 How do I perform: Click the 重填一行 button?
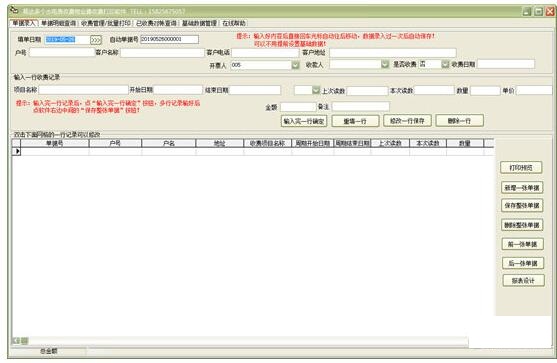point(355,121)
